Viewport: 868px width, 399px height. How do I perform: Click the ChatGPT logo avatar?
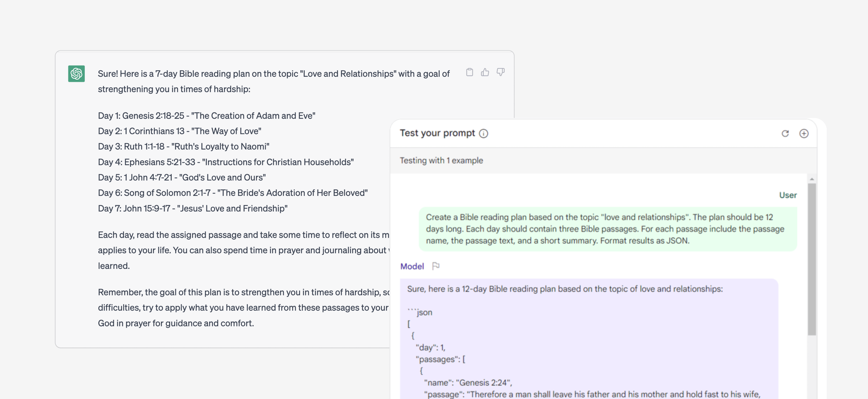click(77, 73)
